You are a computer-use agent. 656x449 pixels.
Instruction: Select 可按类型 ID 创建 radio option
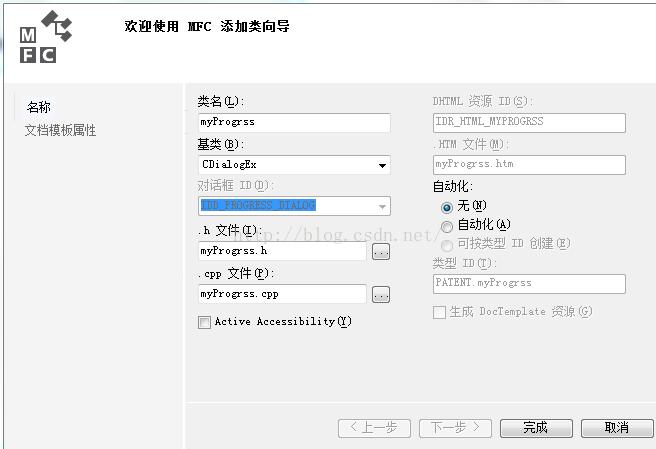pos(447,245)
